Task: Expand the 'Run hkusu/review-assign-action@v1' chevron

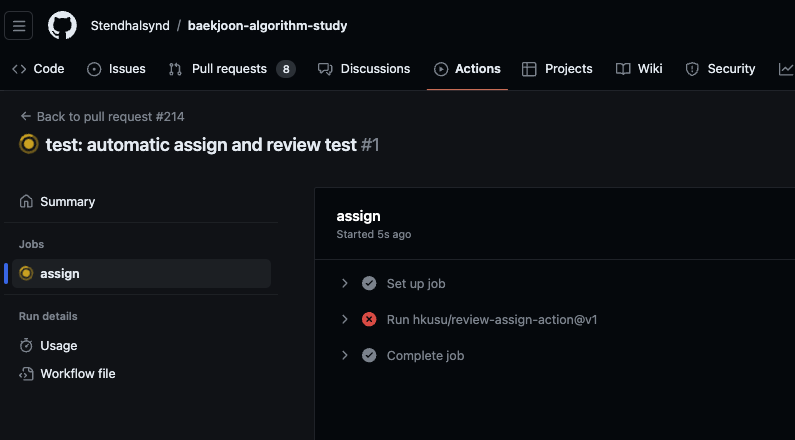Action: pos(345,319)
